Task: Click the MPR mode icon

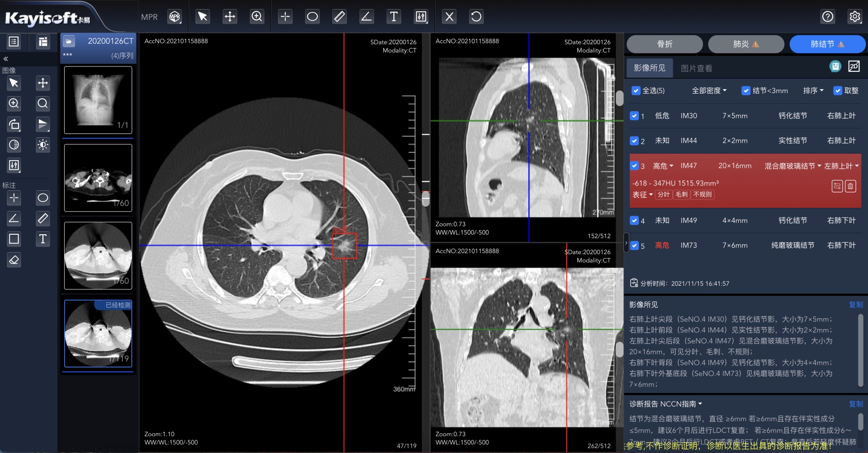Action: (x=175, y=17)
